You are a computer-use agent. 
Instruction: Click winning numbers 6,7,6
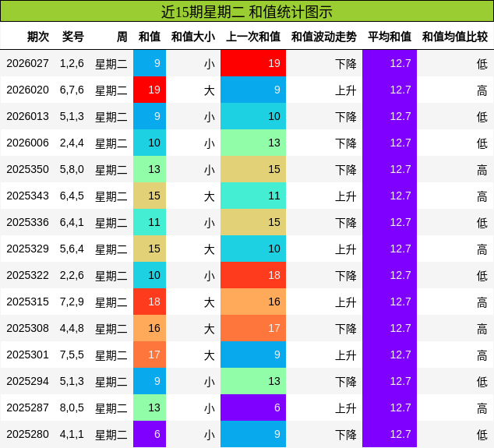point(72,90)
